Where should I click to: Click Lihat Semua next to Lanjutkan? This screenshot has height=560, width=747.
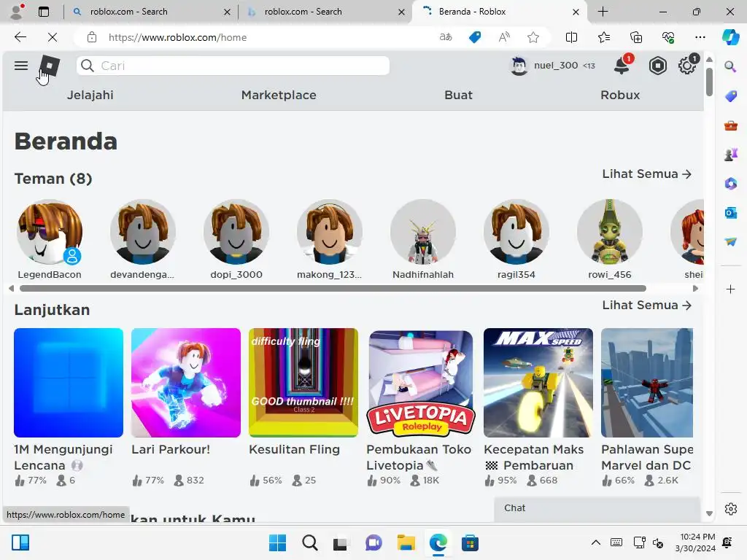646,306
